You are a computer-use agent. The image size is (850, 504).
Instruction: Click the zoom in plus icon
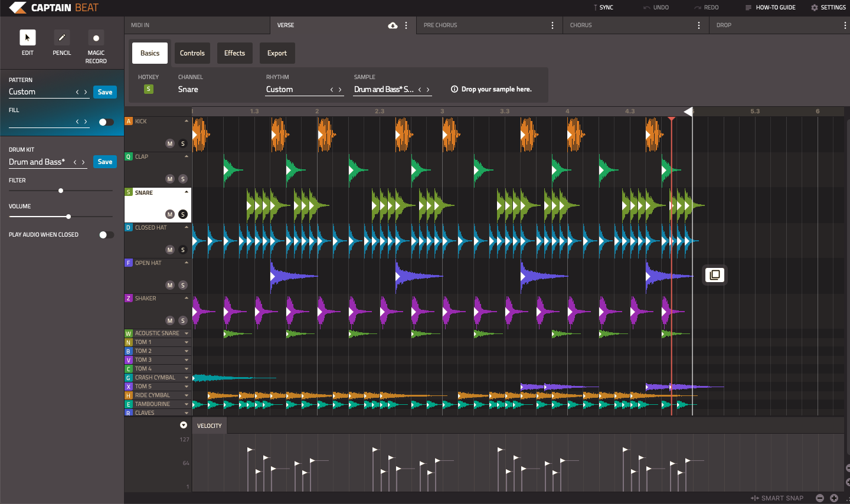[834, 498]
